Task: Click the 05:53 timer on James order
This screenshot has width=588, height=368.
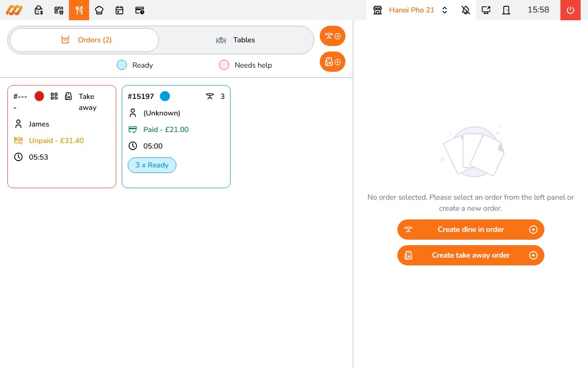Action: click(x=39, y=157)
